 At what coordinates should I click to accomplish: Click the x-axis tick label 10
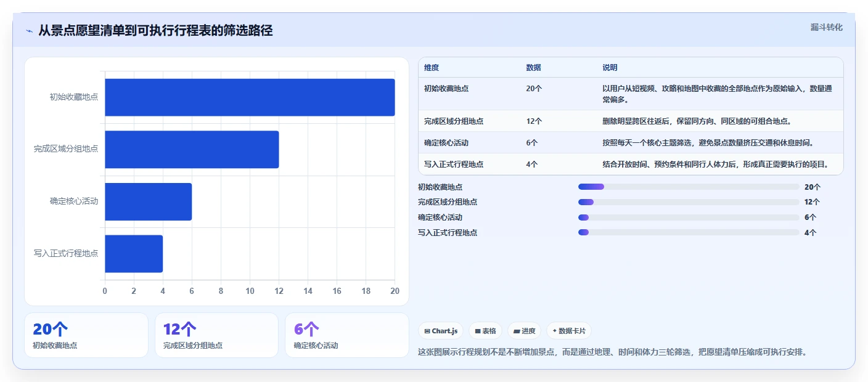(x=250, y=291)
